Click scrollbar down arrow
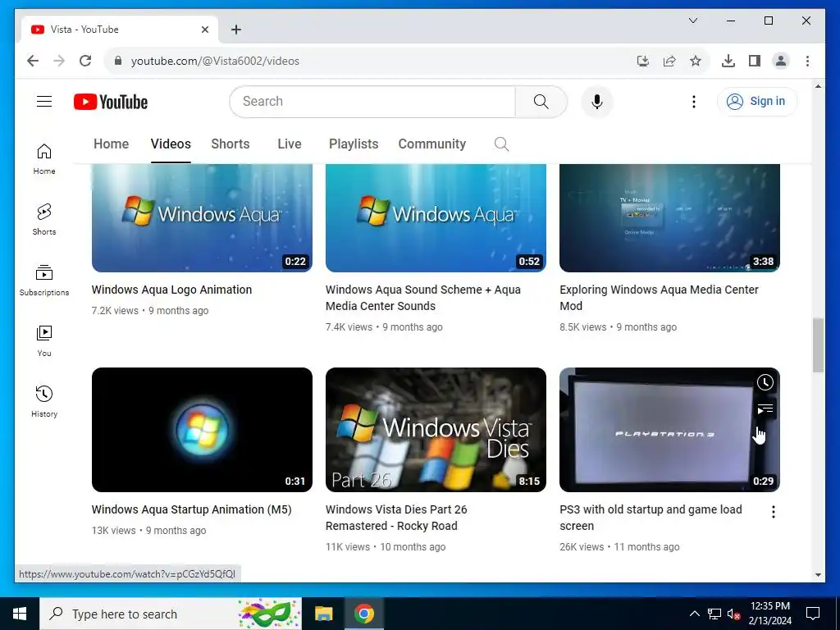840x630 pixels. pos(818,575)
